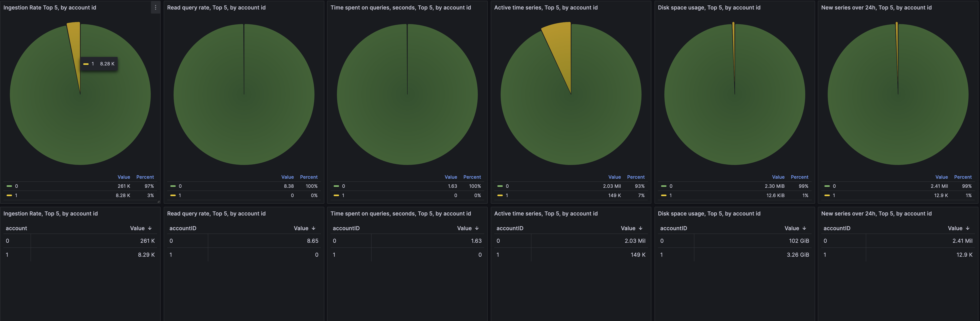Click the sort arrow in the Time spent on queries table Value header

point(477,228)
